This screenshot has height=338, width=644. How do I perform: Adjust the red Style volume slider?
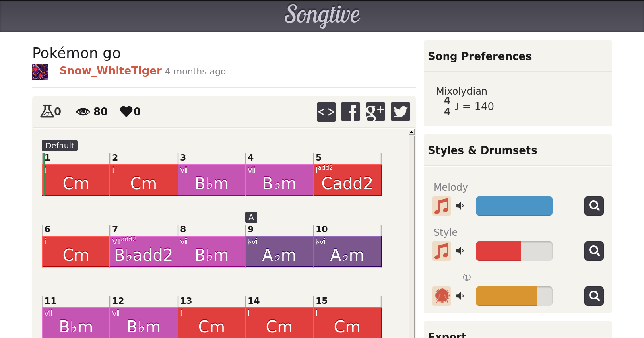(514, 251)
